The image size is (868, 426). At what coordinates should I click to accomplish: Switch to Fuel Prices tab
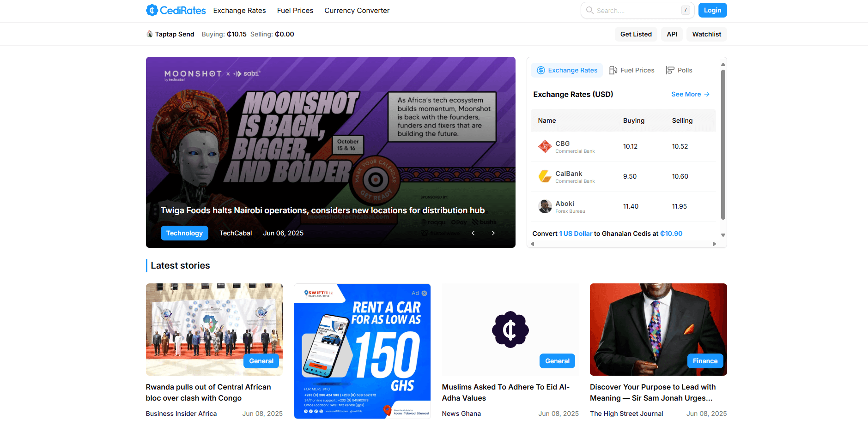[x=631, y=70]
